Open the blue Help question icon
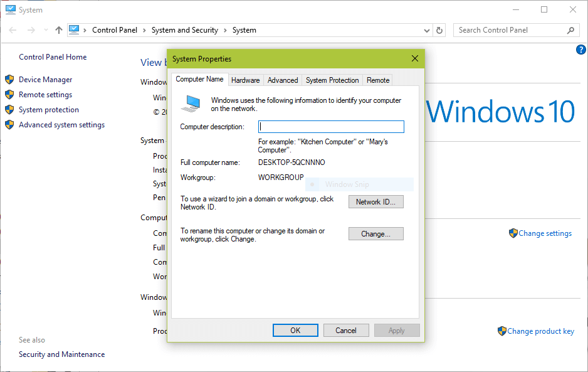The width and height of the screenshot is (588, 372). (581, 49)
